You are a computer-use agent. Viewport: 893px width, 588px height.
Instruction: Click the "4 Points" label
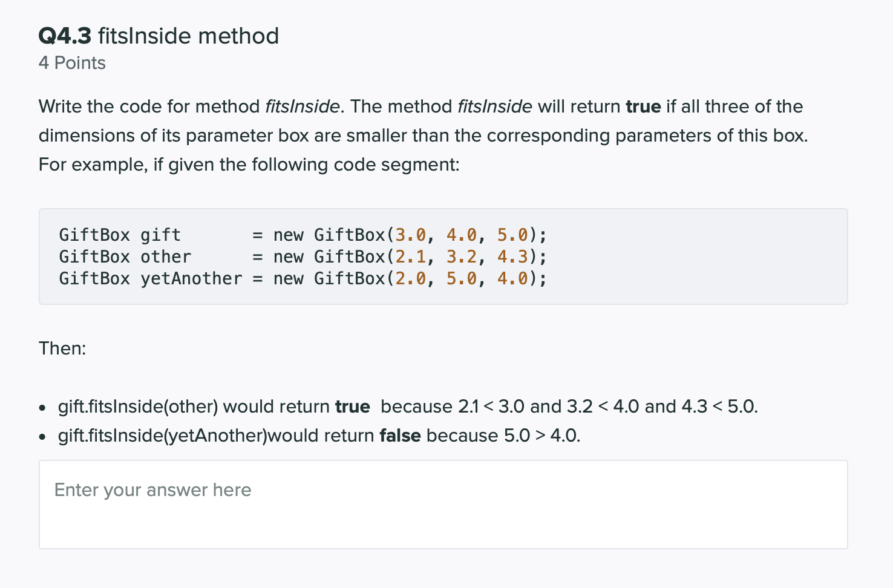[x=72, y=63]
